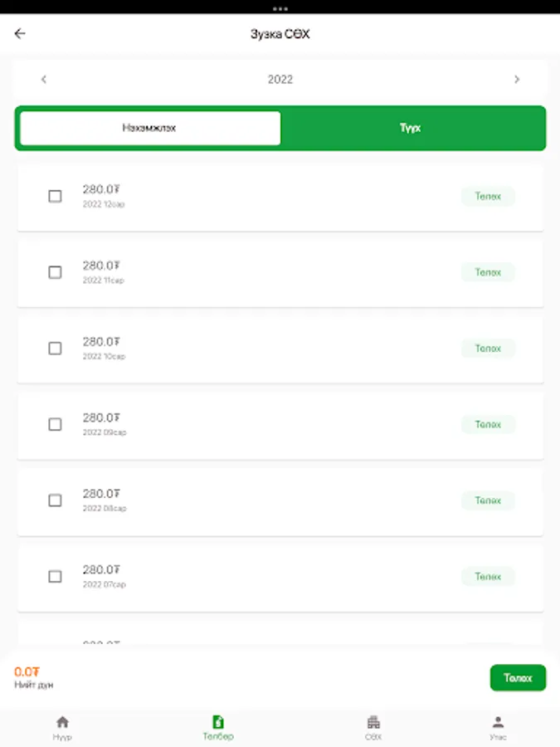Tap the back arrow icon
This screenshot has height=747, width=560.
pos(20,34)
